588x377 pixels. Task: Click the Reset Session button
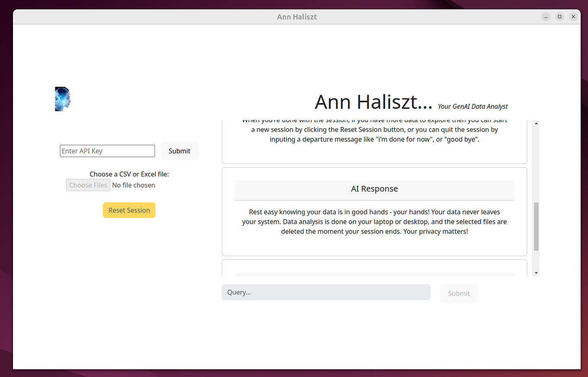pyautogui.click(x=129, y=210)
